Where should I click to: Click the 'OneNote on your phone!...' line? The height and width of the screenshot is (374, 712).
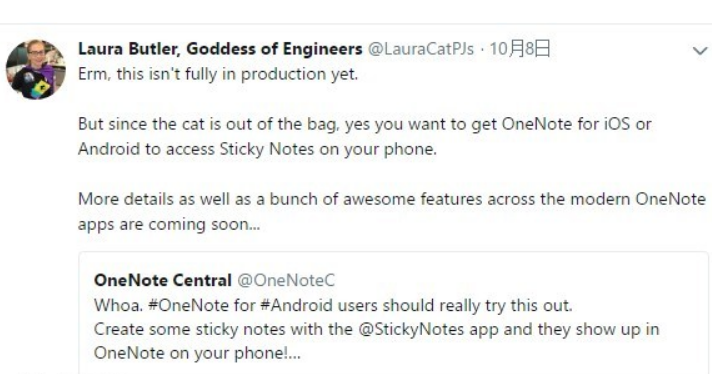[197, 353]
